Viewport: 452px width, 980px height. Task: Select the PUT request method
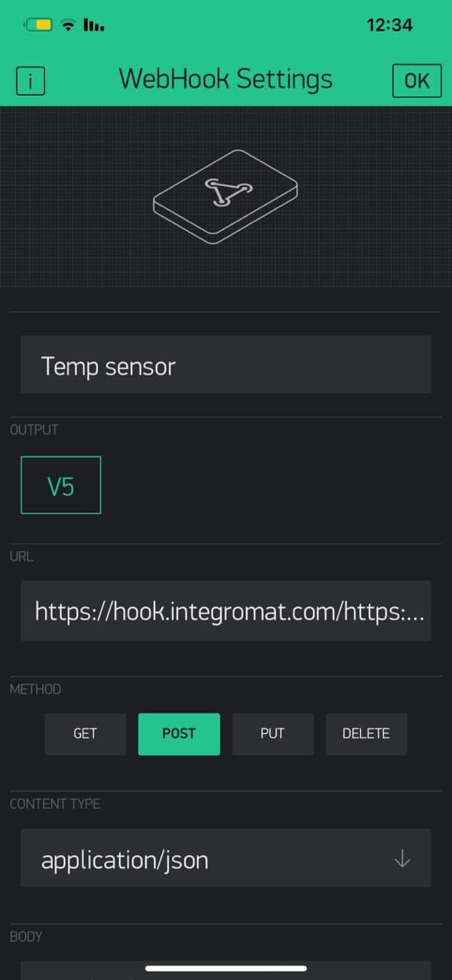tap(272, 733)
